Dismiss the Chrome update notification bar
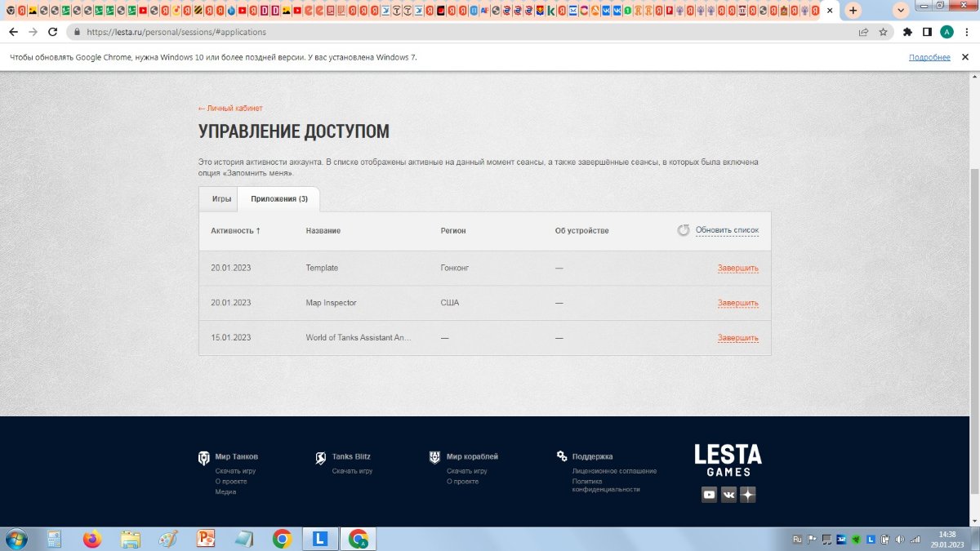This screenshot has height=551, width=980. pyautogui.click(x=964, y=57)
